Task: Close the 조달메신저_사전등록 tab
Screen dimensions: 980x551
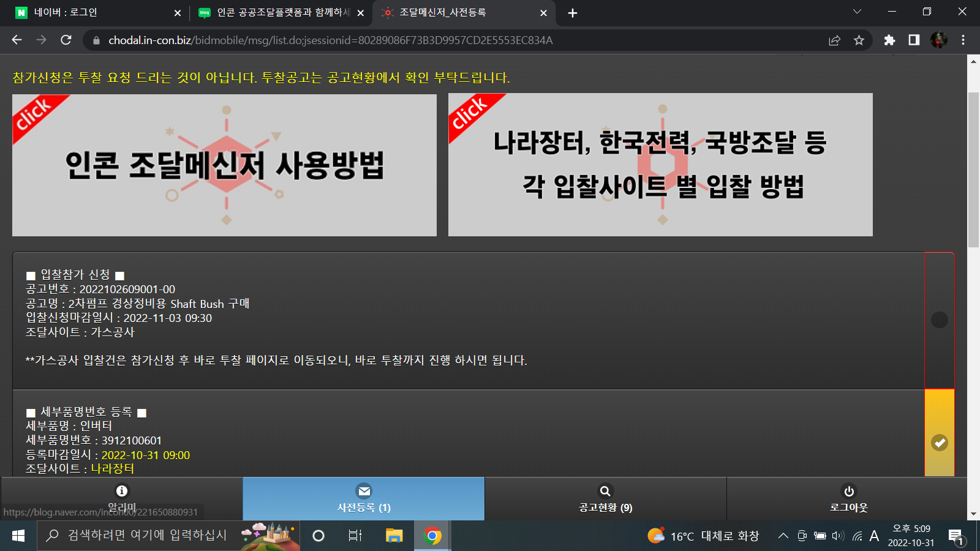Action: coord(543,13)
